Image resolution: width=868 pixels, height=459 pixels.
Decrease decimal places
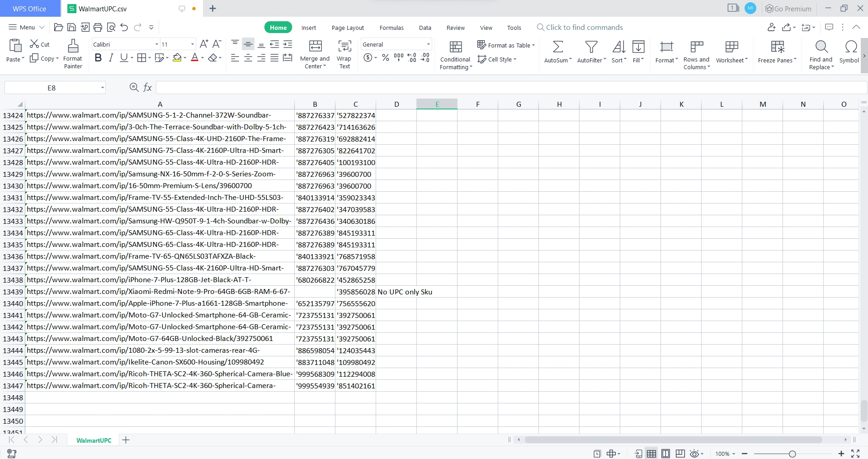[425, 57]
